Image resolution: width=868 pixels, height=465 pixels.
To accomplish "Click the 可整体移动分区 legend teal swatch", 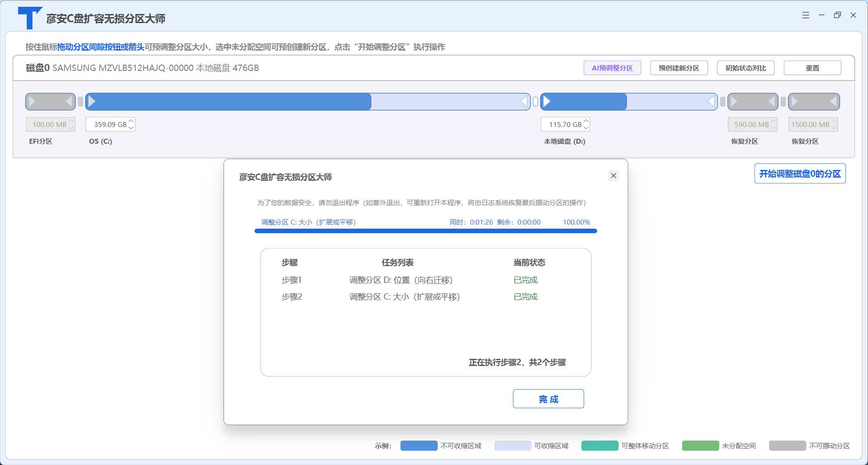I will pos(600,446).
